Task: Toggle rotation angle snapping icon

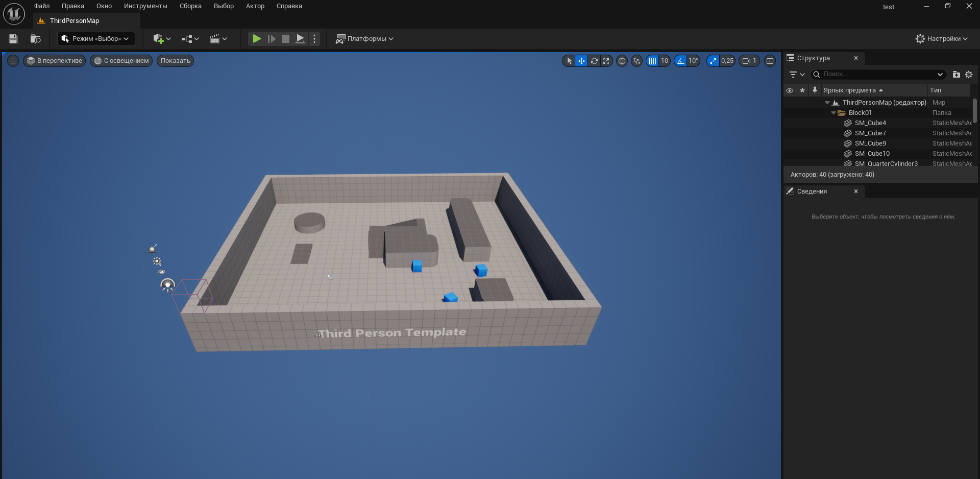Action: coord(680,61)
